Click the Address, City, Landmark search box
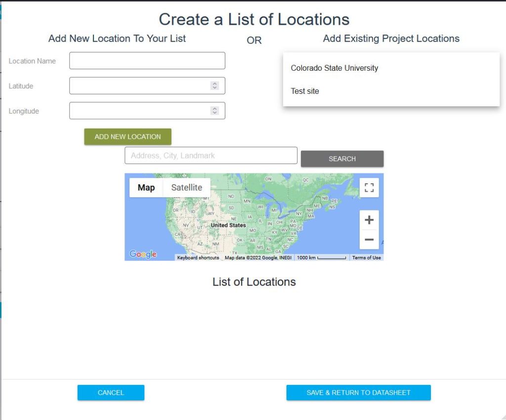The height and width of the screenshot is (420, 506). 211,156
